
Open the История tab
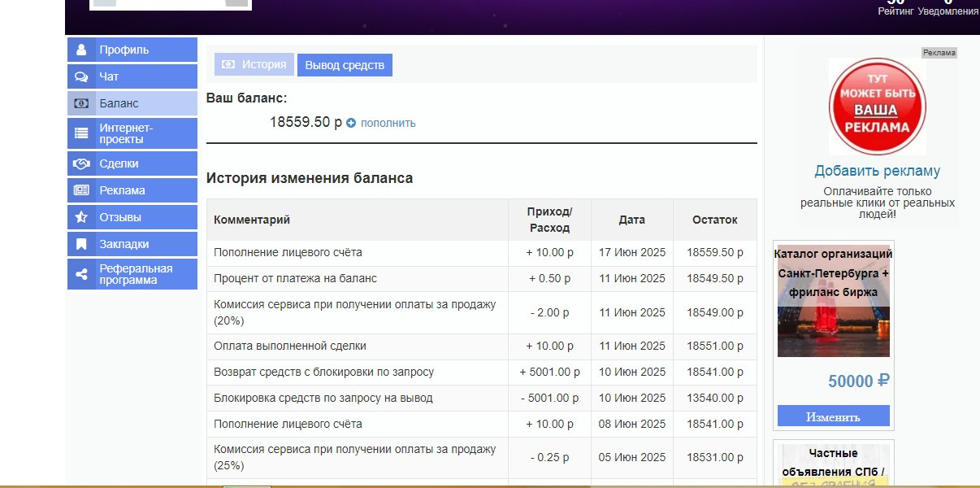pyautogui.click(x=254, y=65)
